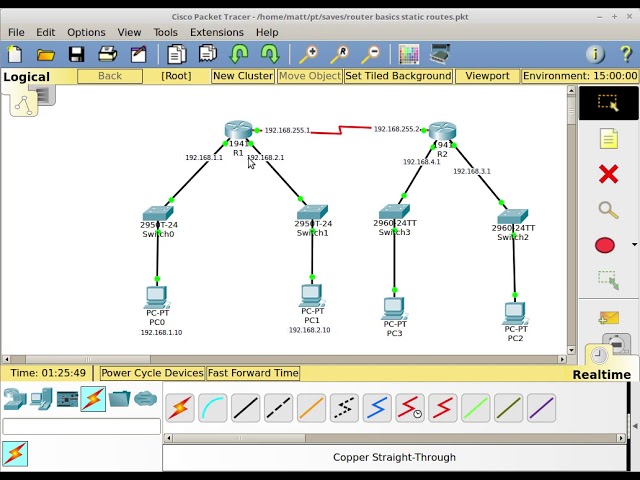Select the Miscellaneous folder category icon
The image size is (640, 480).
click(x=120, y=399)
